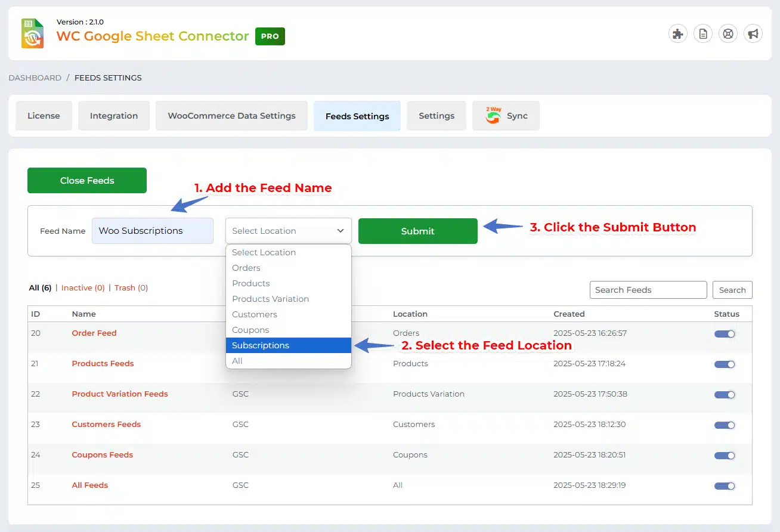This screenshot has height=532, width=780.
Task: Click the WC Google Sheet Connector logo
Action: [x=33, y=33]
